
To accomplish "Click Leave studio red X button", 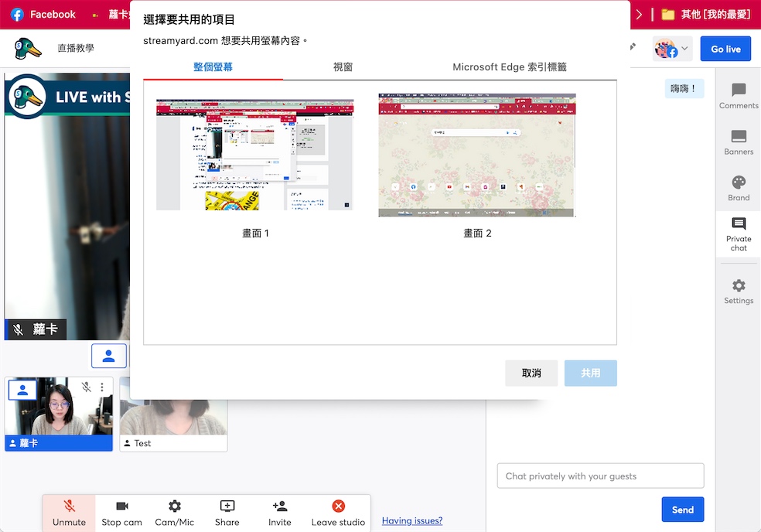I will pos(338,513).
